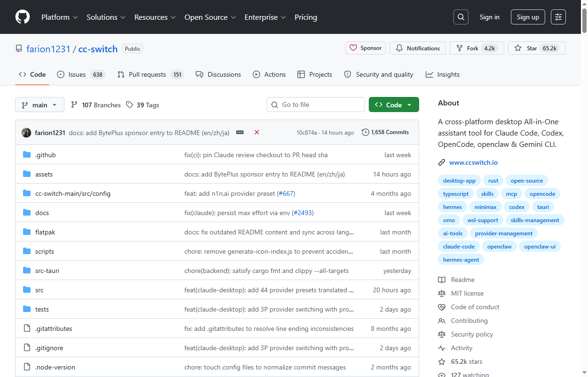Select the wsl-support topic tag
Screen dimensions: 588x377
coord(483,220)
